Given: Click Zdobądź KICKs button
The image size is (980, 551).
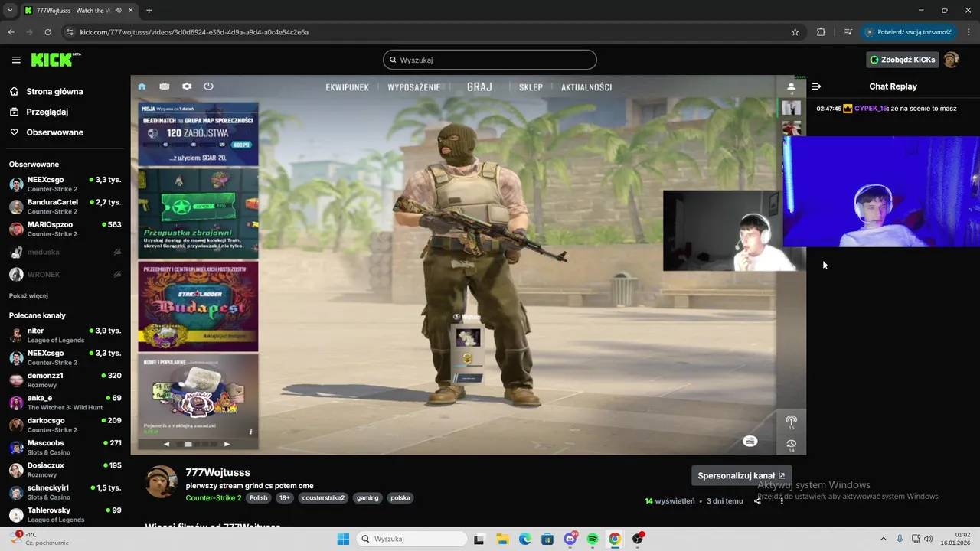Looking at the screenshot, I should [903, 60].
